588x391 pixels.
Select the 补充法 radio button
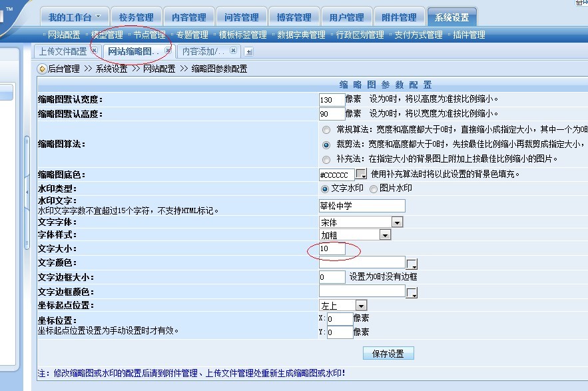pos(326,159)
